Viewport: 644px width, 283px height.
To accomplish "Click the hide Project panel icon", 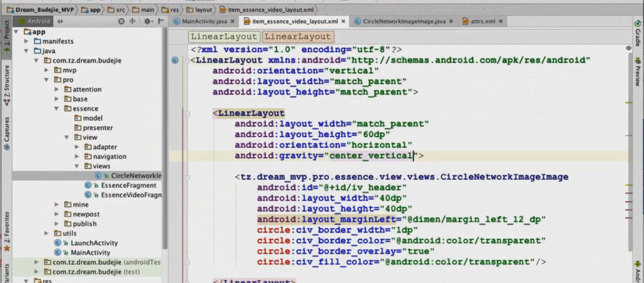I will coord(161,21).
